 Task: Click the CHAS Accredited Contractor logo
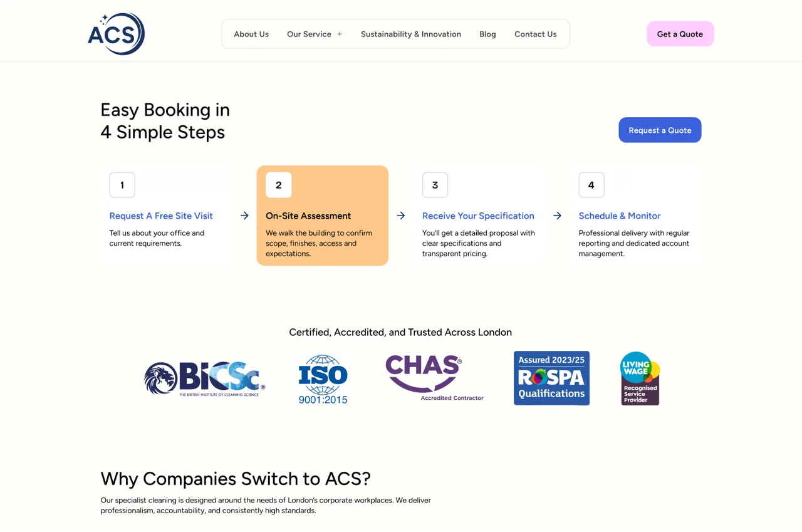pos(435,378)
